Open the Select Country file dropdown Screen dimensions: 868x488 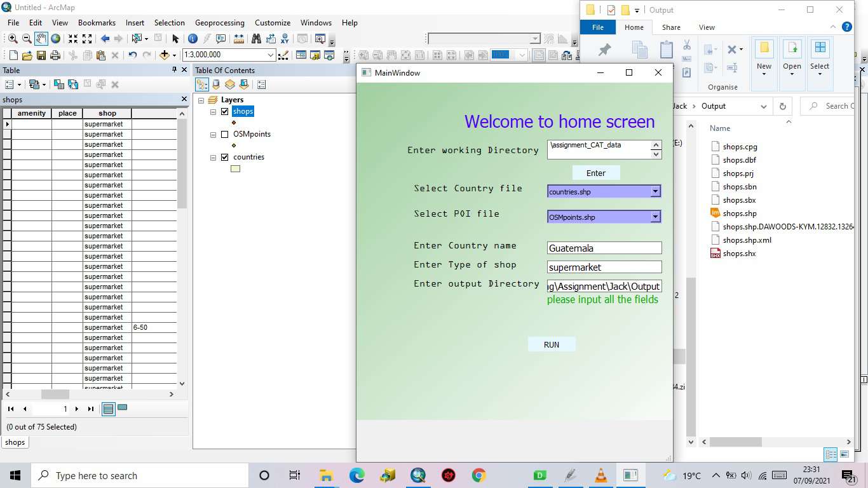[655, 191]
